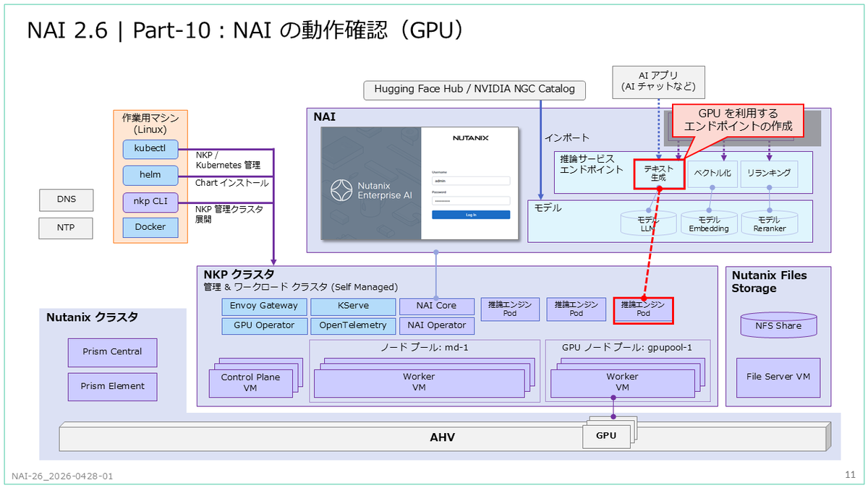
Task: Select the ベクトル化 endpoint box
Action: pos(712,174)
